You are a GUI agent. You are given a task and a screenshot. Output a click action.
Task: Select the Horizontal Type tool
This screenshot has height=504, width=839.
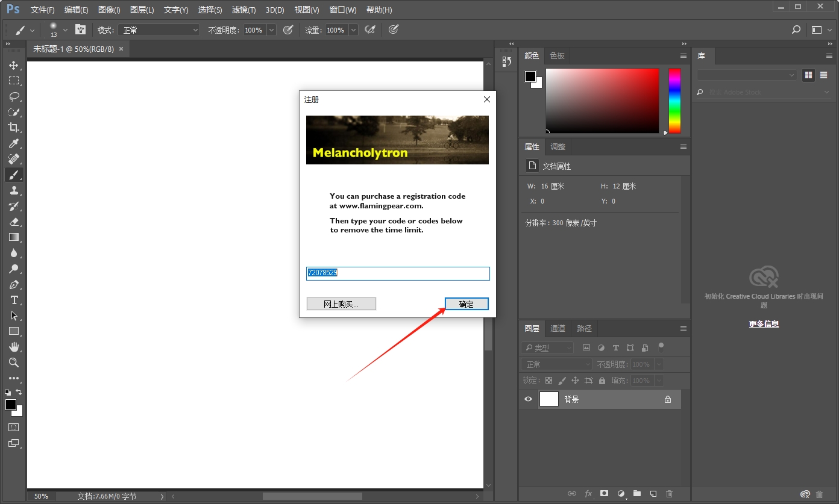click(x=13, y=300)
